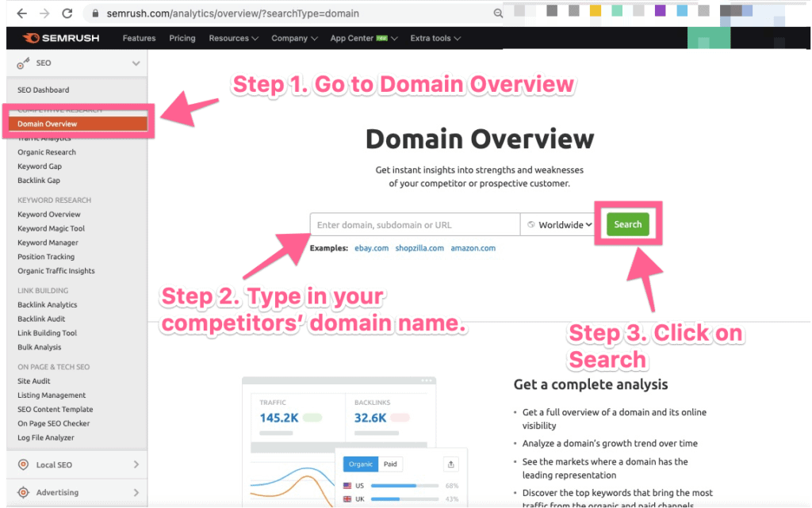This screenshot has width=812, height=508.
Task: Open the Pricing page from top nav
Action: [x=182, y=38]
